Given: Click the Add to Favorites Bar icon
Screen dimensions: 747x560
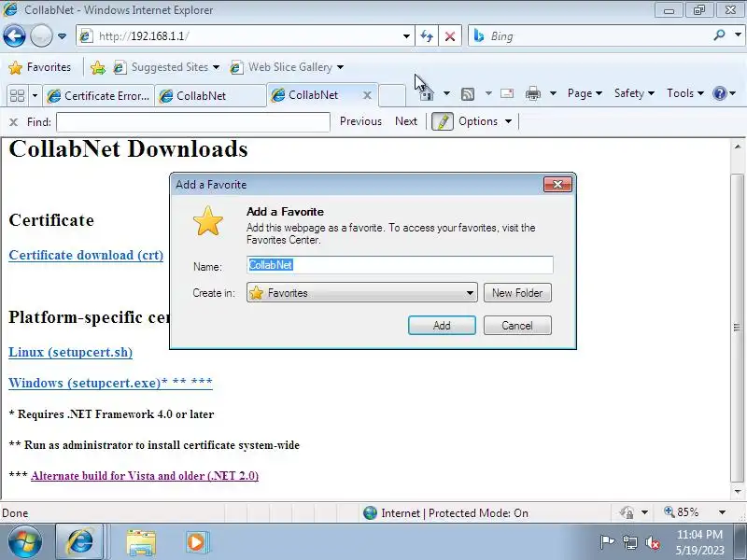Looking at the screenshot, I should pyautogui.click(x=98, y=67).
